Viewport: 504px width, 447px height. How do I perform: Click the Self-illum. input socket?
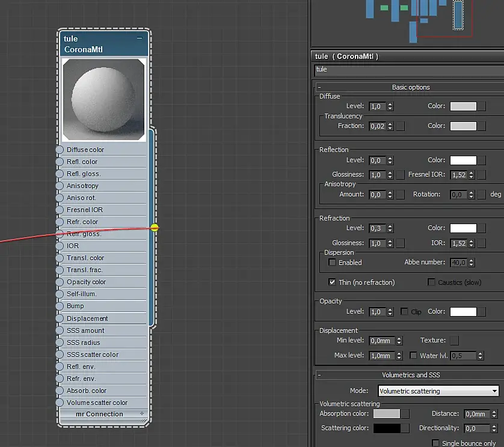coord(60,294)
